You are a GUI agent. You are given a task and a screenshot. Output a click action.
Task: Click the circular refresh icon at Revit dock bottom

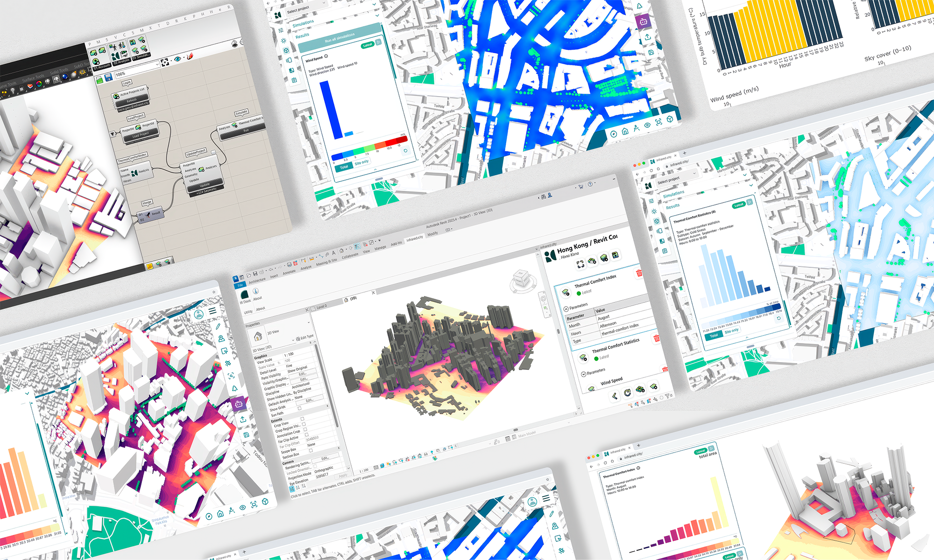[x=627, y=393]
